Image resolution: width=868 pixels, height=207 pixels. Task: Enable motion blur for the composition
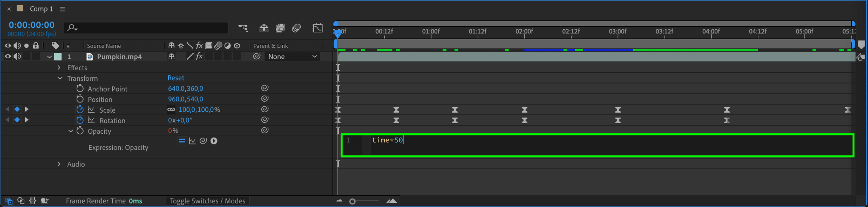[x=297, y=28]
